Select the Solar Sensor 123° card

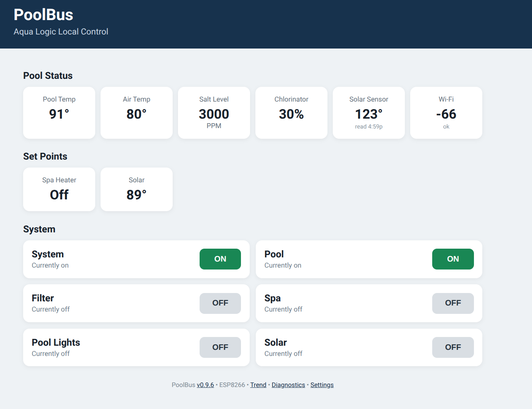click(369, 113)
